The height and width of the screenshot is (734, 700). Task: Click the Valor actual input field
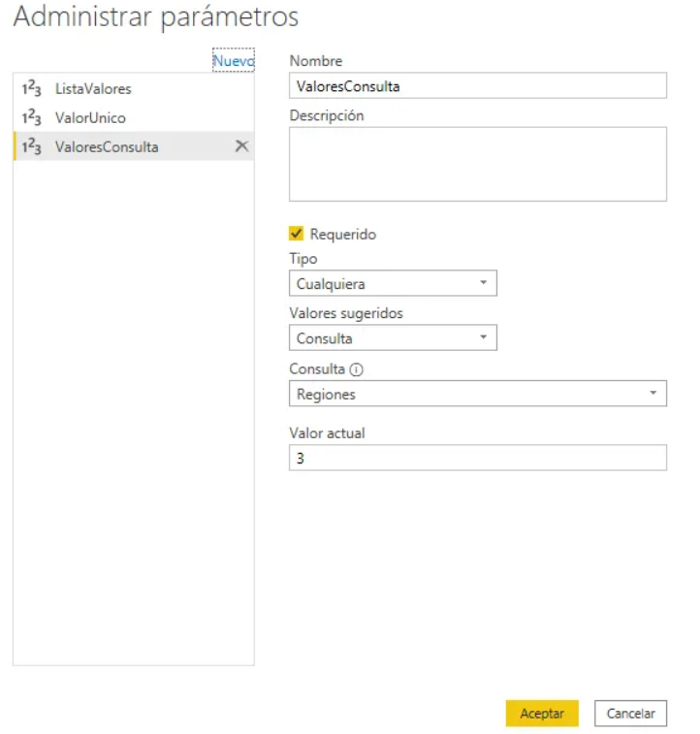coord(477,458)
